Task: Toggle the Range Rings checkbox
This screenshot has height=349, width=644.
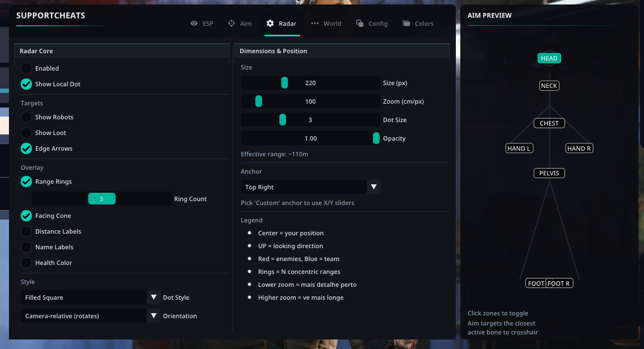Action: tap(26, 182)
